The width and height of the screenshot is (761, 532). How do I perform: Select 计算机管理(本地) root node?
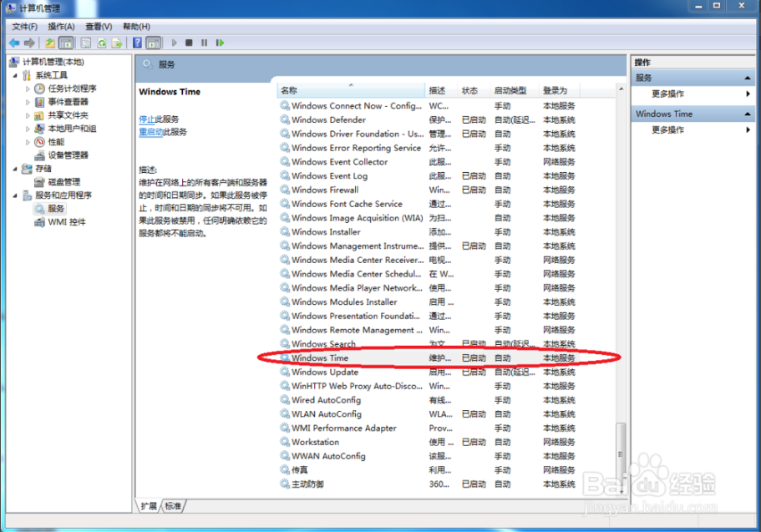coord(53,62)
